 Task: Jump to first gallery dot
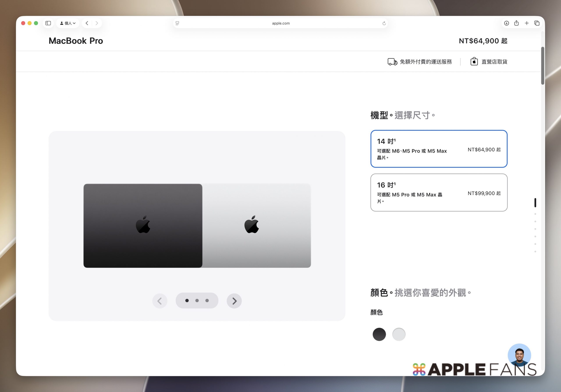point(187,301)
